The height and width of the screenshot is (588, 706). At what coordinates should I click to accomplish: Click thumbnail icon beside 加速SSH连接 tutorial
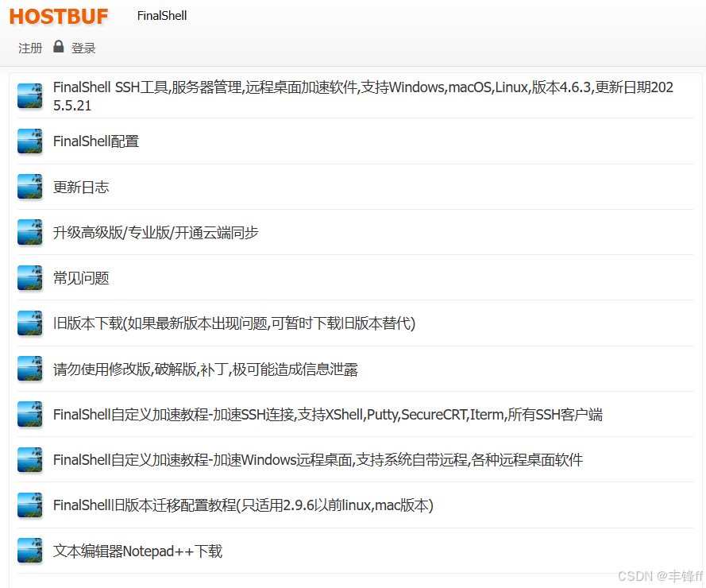pyautogui.click(x=30, y=414)
